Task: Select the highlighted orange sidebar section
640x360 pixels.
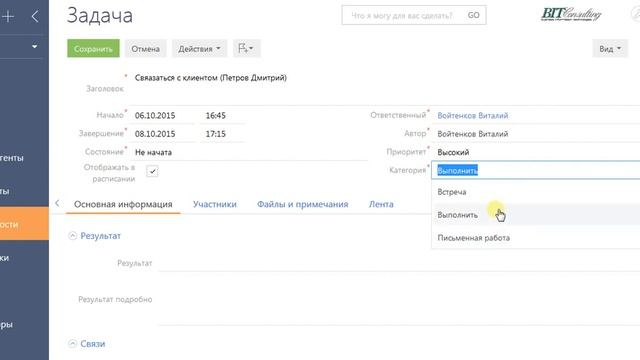Action: [x=24, y=224]
